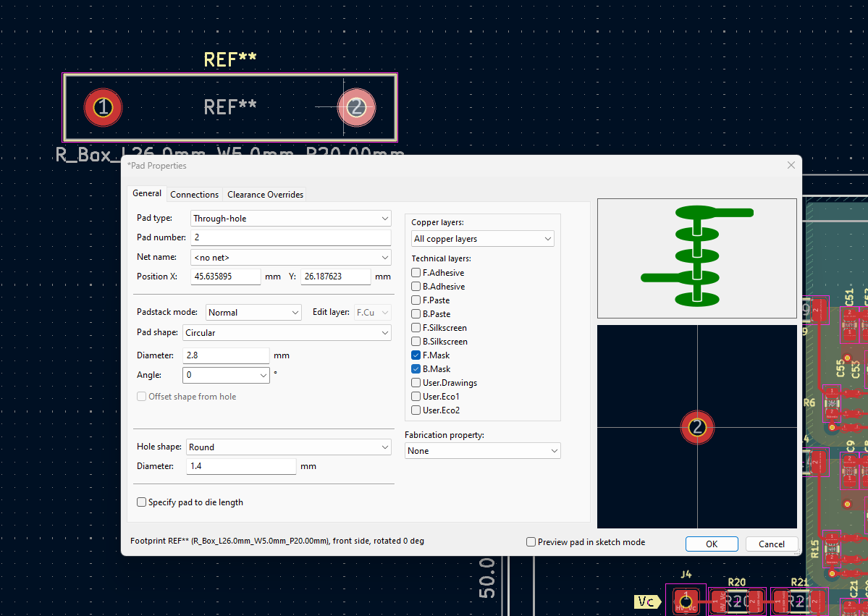Image resolution: width=868 pixels, height=616 pixels.
Task: Click the J4 connector pad on board
Action: point(686,600)
